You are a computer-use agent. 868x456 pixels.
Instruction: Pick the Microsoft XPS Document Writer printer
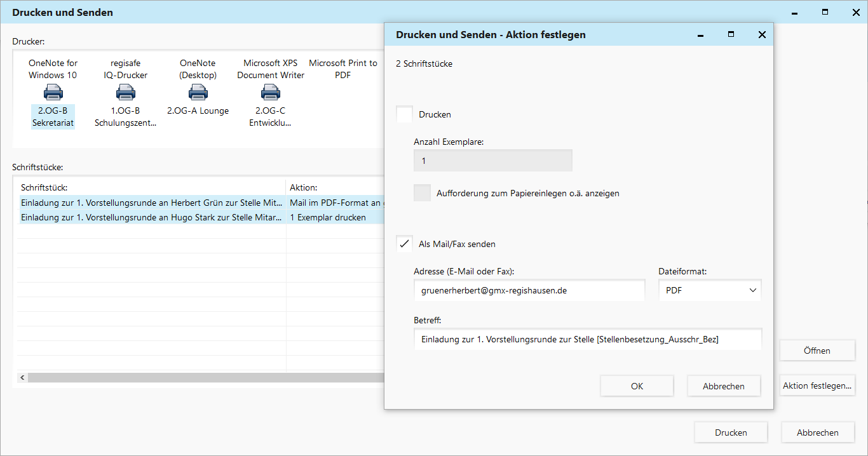coord(271,93)
